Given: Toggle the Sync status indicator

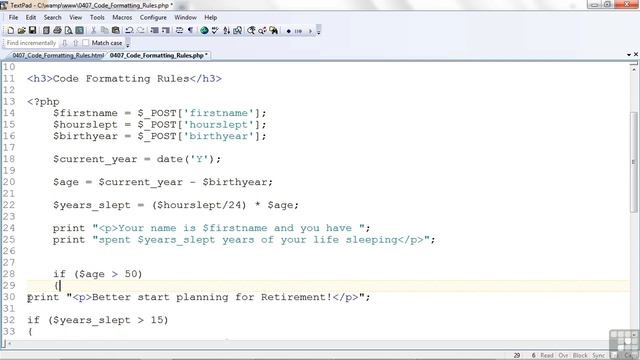Looking at the screenshot, I should (x=598, y=356).
